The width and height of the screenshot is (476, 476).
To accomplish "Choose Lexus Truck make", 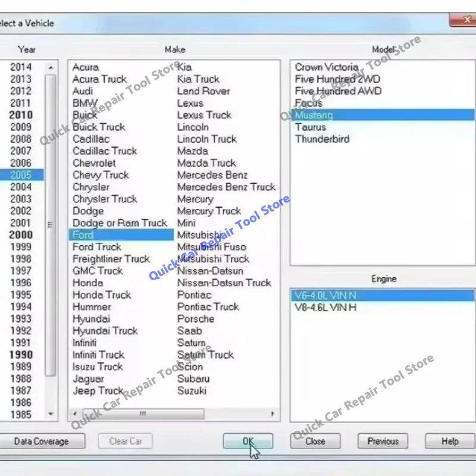I will click(x=204, y=115).
